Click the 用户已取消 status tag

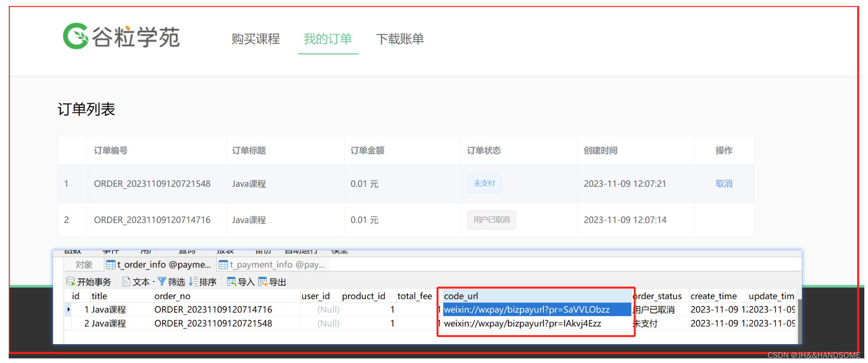(491, 220)
